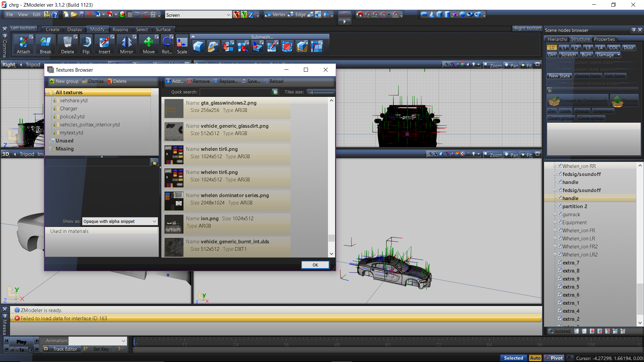Click the Insert tool icon

click(x=104, y=45)
